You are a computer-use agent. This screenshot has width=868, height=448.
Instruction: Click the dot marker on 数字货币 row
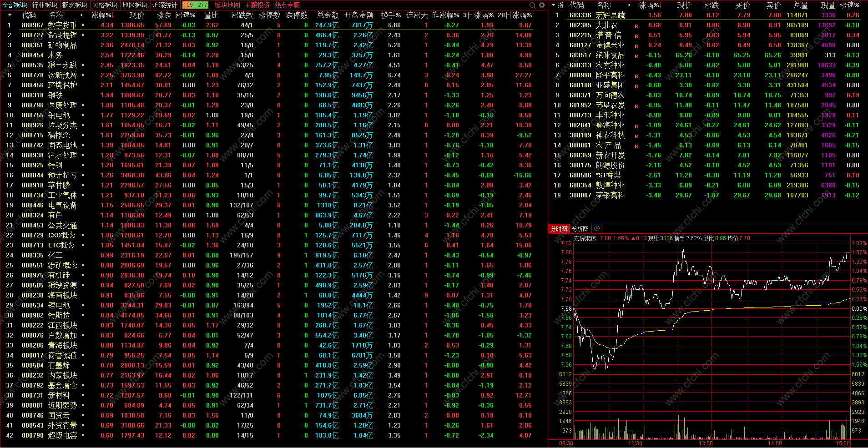coord(83,25)
